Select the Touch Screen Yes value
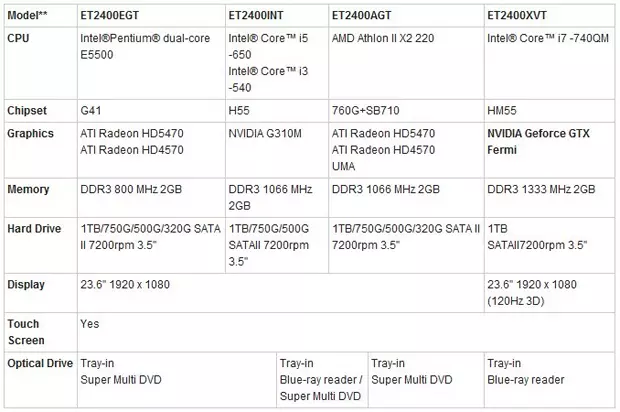Image resolution: width=620 pixels, height=412 pixels. click(90, 324)
